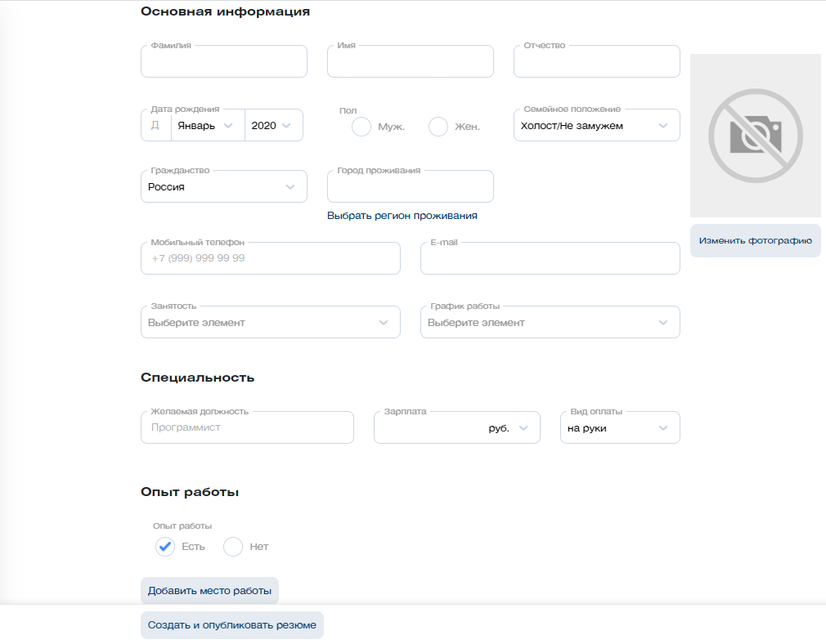Select the Жен. gender radio button

point(438,127)
